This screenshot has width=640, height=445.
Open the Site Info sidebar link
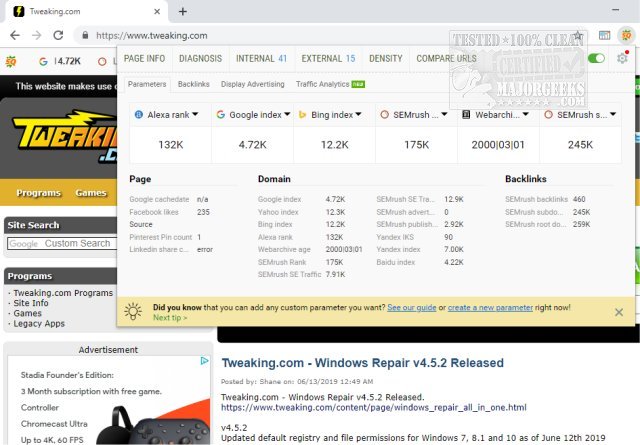click(x=31, y=303)
